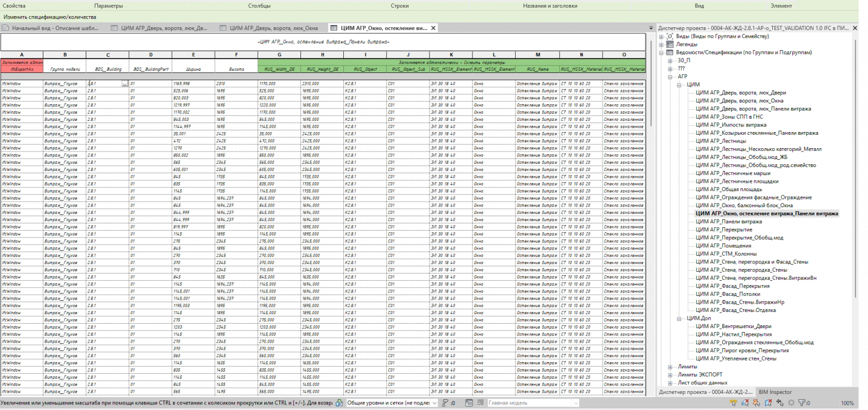The height and width of the screenshot is (410, 868).
Task: Expand the Лимиты ЭКСПОРТ group
Action: click(670, 375)
